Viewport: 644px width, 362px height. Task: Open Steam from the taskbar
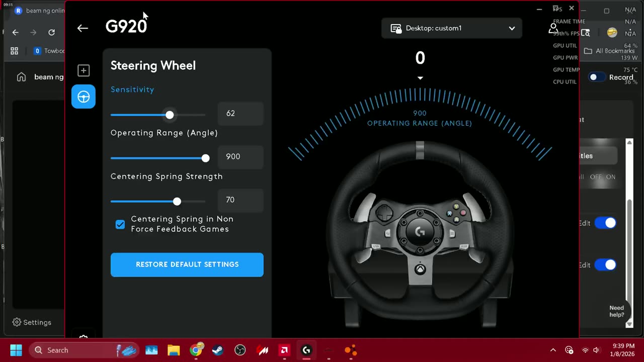coord(218,350)
